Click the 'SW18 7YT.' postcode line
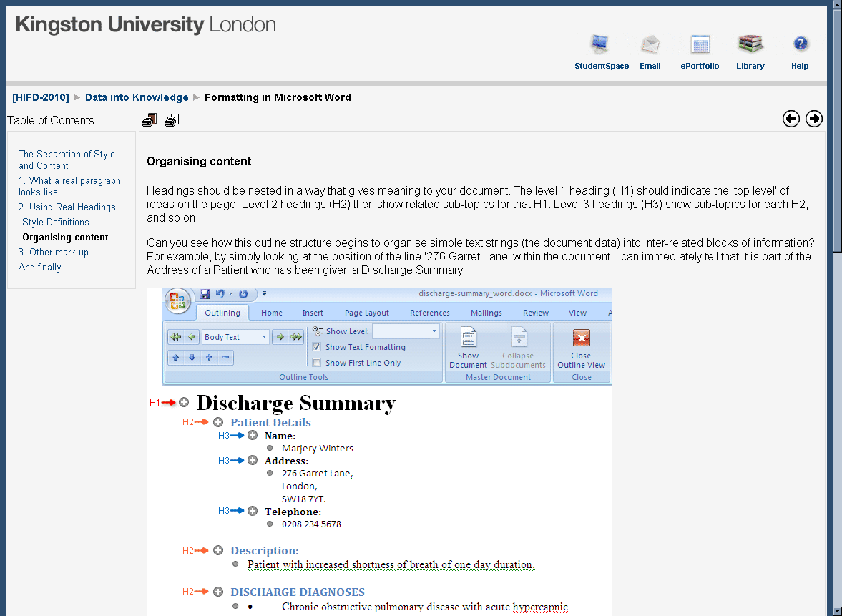Image resolution: width=842 pixels, height=616 pixels. coord(304,499)
